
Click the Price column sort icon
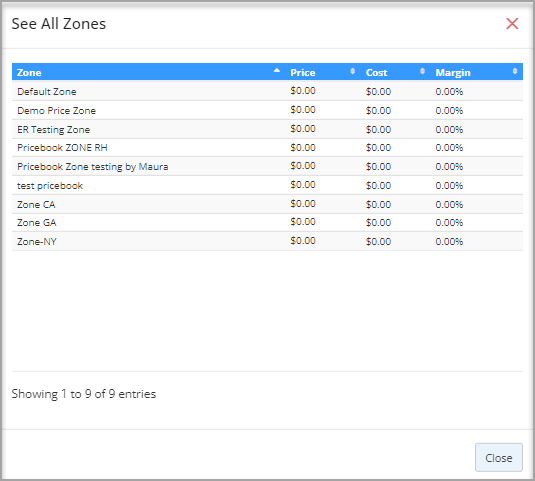click(352, 71)
